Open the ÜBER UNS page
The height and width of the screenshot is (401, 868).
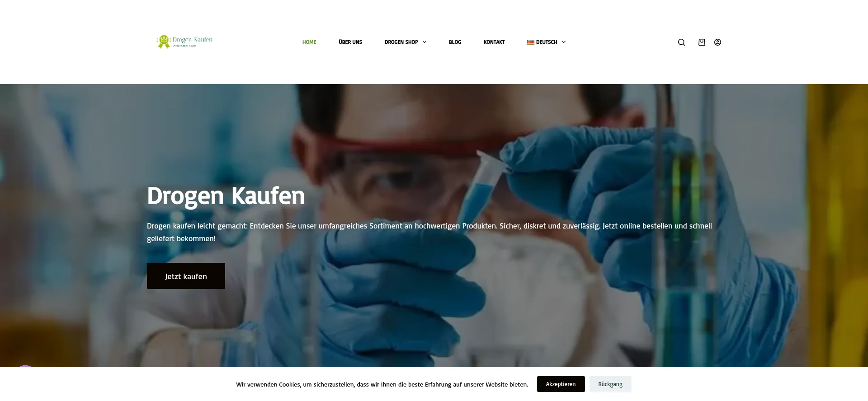(350, 42)
